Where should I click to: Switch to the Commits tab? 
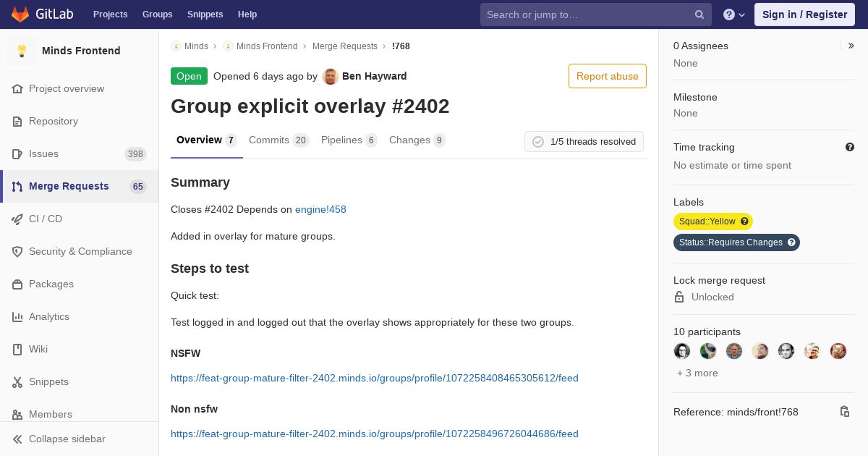tap(278, 140)
